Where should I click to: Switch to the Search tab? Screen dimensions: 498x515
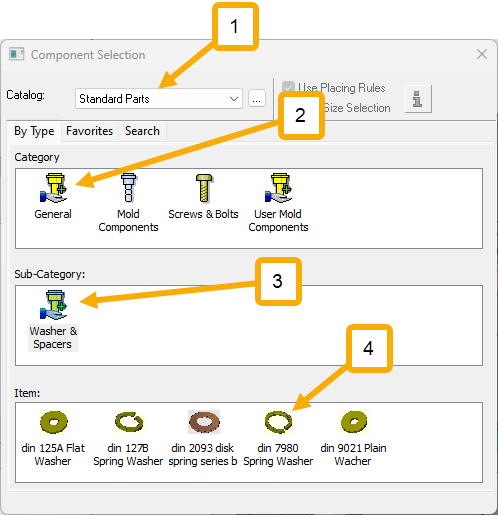[x=142, y=131]
